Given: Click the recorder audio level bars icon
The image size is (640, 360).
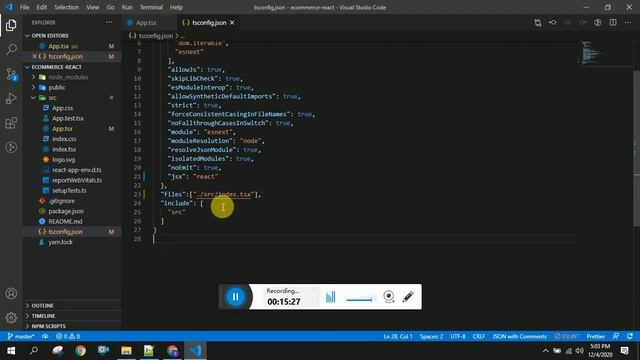Looking at the screenshot, I should (x=331, y=297).
